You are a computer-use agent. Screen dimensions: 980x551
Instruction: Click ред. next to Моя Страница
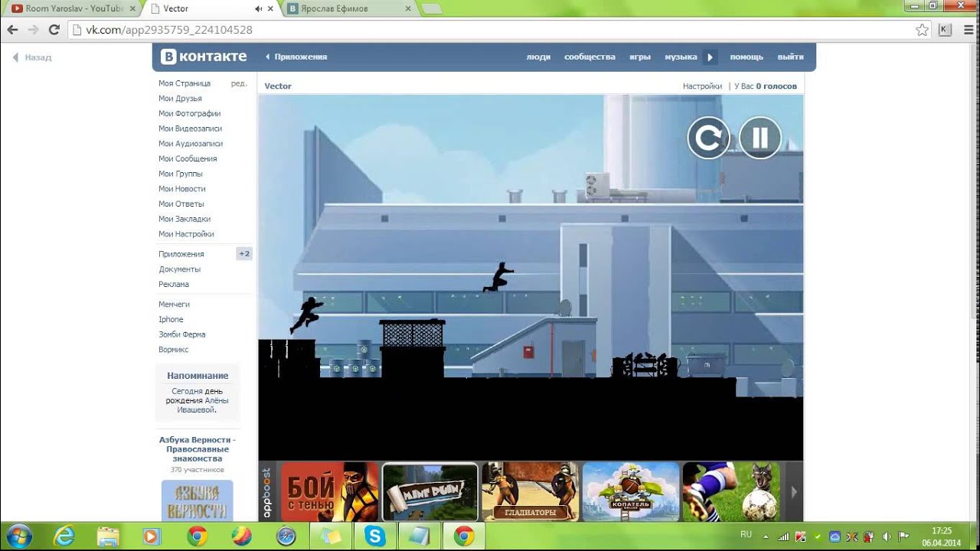point(239,83)
